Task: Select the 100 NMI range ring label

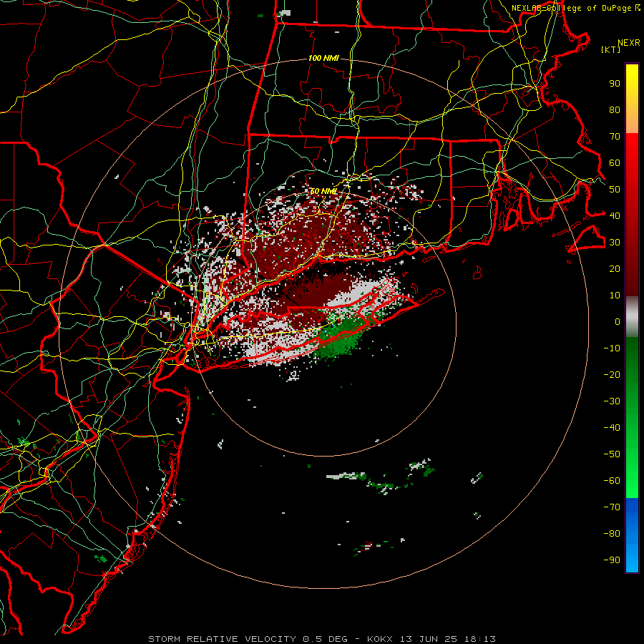Action: 323,59
